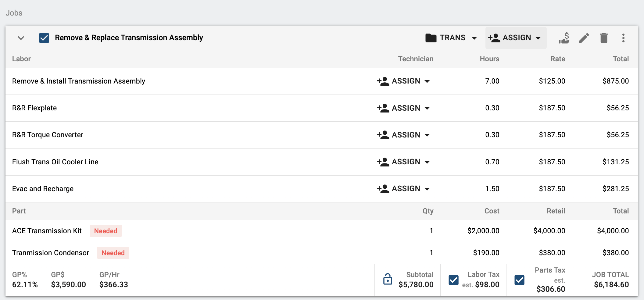Open the three-dot more options menu

point(623,38)
